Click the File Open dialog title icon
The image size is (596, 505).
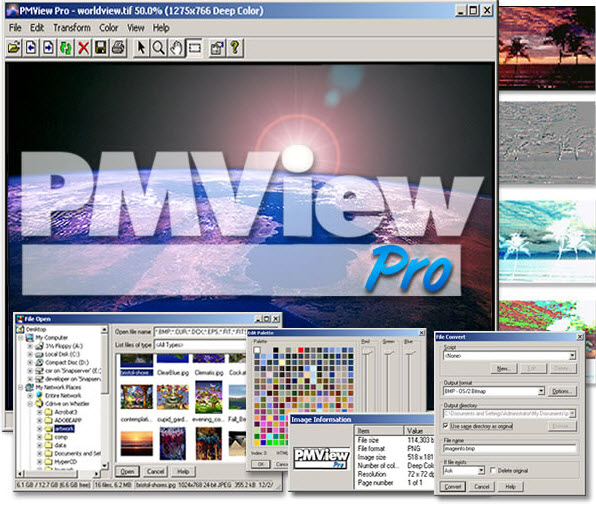[20, 318]
